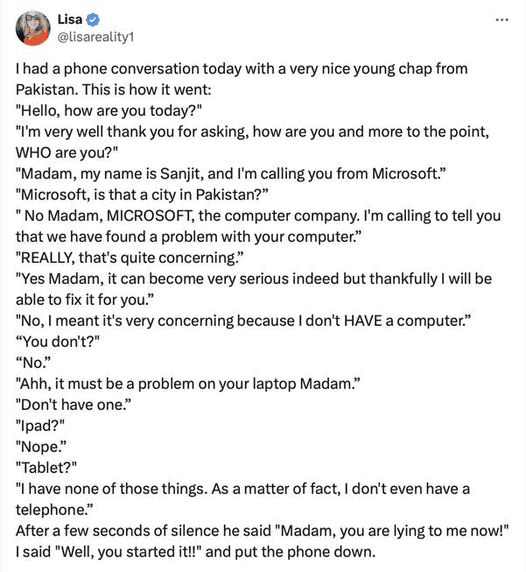Click the word telephone in the tweet
This screenshot has width=526, height=572.
click(x=51, y=510)
